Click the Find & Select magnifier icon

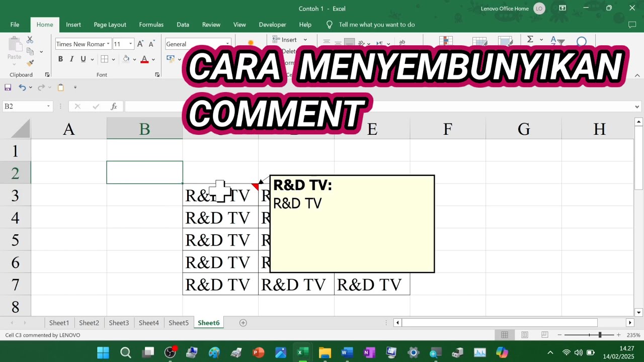click(581, 41)
